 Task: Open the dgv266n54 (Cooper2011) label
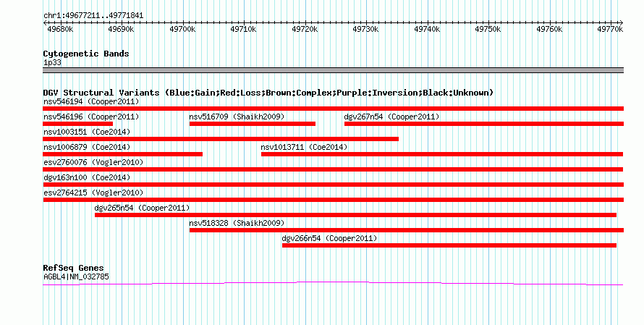(x=329, y=238)
